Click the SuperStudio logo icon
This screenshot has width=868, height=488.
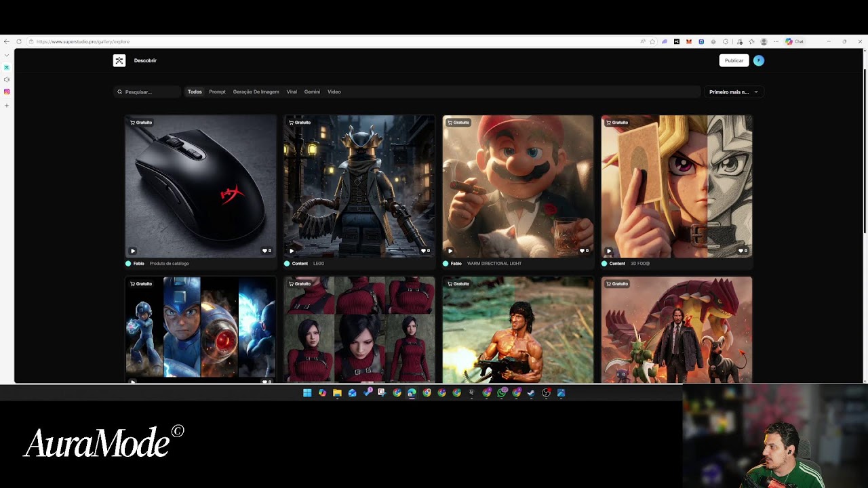(119, 60)
